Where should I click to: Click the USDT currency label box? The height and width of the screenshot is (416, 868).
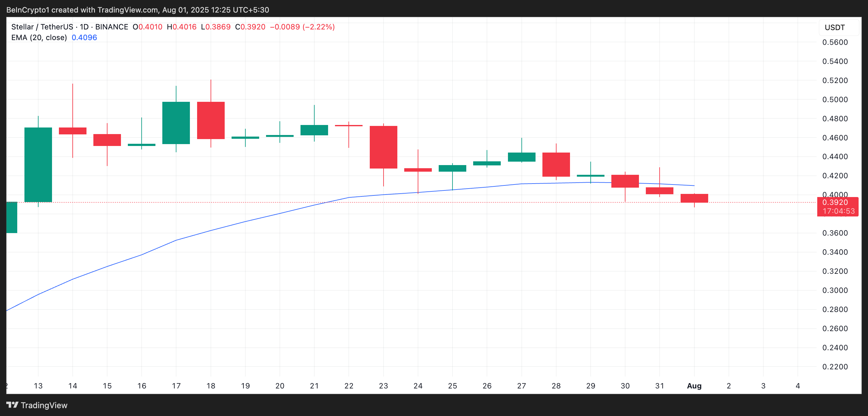pyautogui.click(x=838, y=28)
